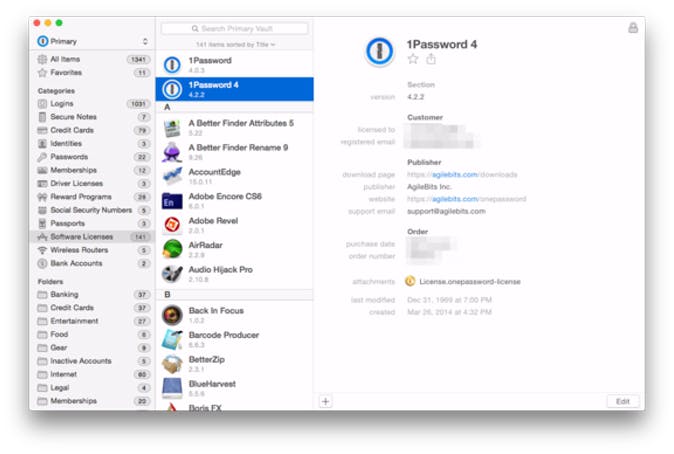
Task: Show All Items in sidebar
Action: tap(92, 59)
